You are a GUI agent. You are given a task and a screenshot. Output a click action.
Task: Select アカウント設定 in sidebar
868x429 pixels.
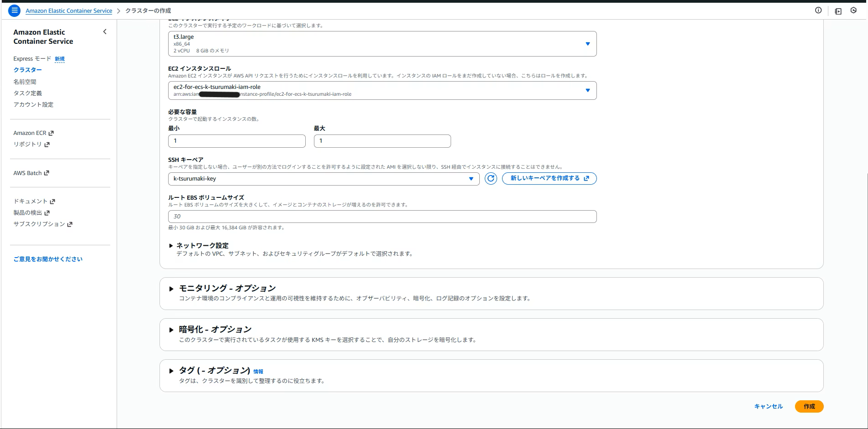tap(33, 105)
